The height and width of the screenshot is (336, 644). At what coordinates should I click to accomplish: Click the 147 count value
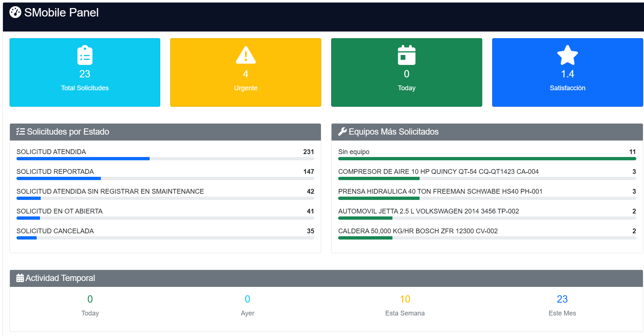(x=308, y=172)
